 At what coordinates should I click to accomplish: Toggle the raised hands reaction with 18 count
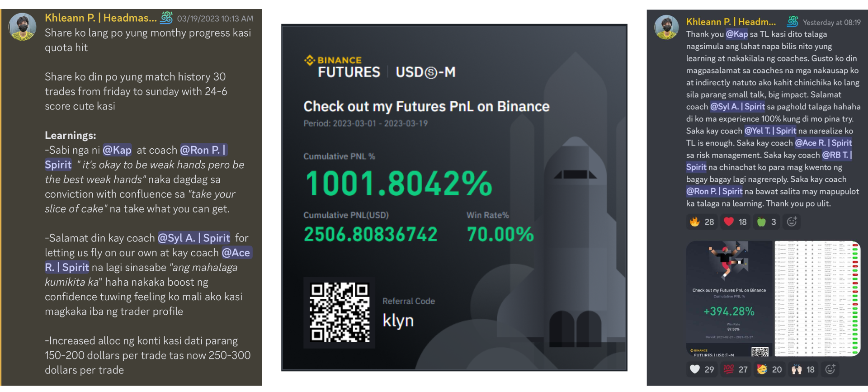pyautogui.click(x=803, y=369)
